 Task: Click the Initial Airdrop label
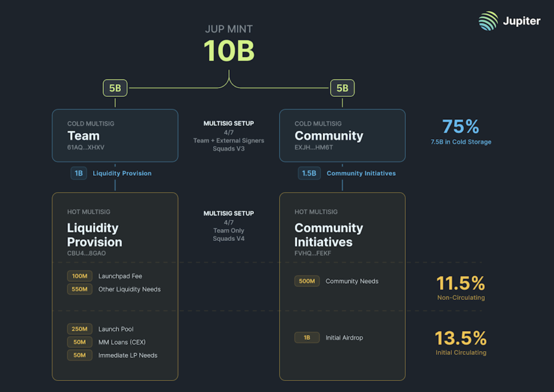coord(344,337)
